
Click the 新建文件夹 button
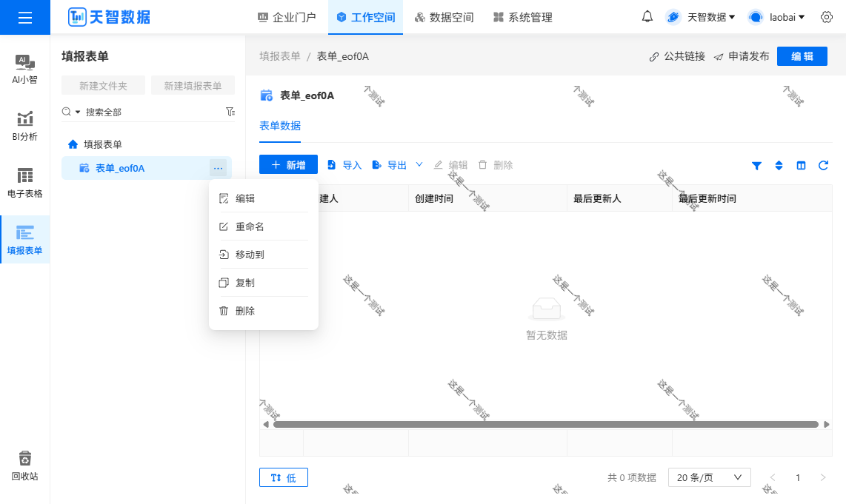pos(103,86)
